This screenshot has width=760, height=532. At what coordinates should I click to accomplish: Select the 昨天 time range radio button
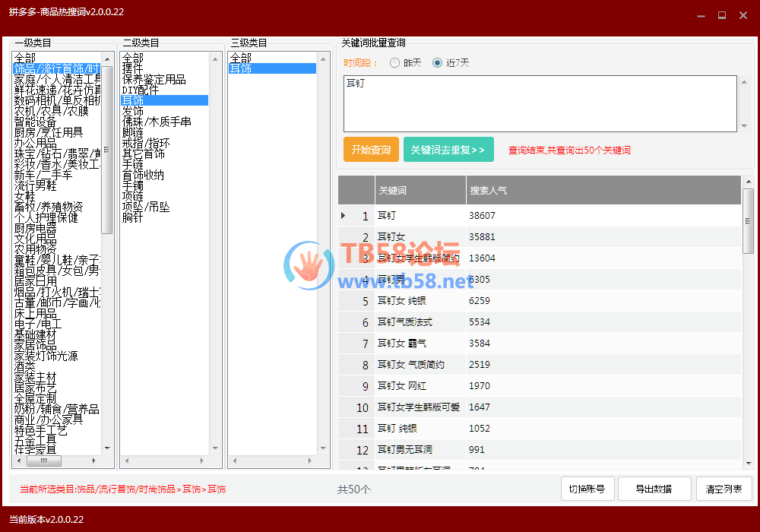click(x=394, y=63)
